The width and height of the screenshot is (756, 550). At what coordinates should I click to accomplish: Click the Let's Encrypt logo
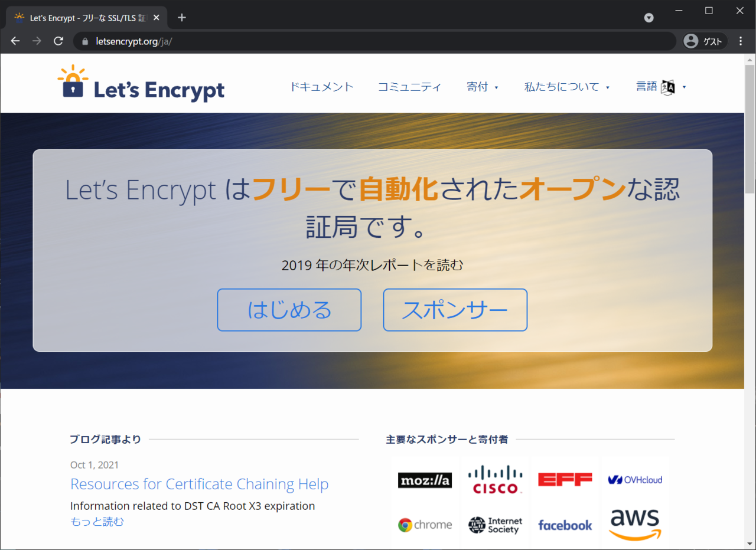click(x=141, y=84)
